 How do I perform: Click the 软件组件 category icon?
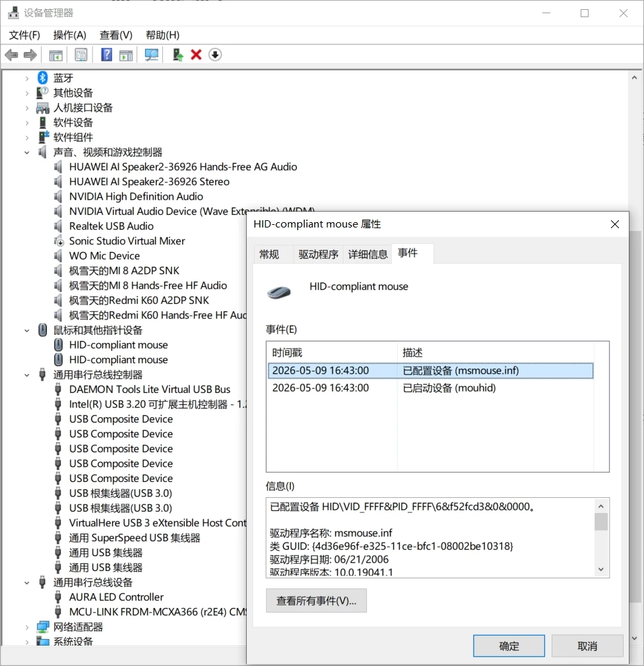[44, 136]
